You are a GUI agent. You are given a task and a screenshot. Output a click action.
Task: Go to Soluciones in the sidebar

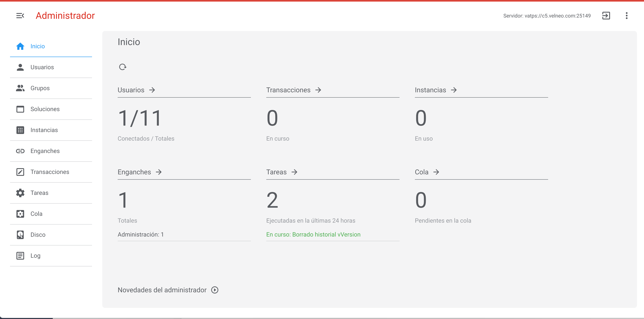point(51,109)
